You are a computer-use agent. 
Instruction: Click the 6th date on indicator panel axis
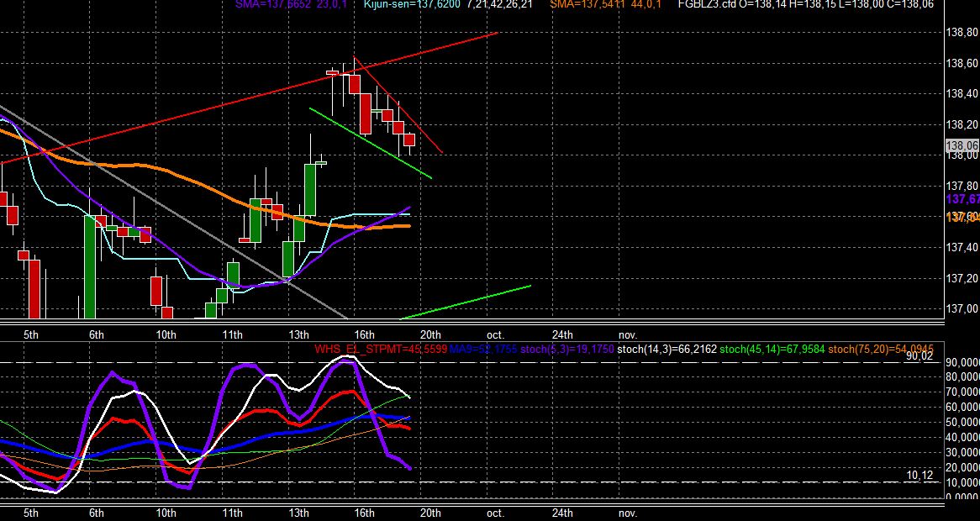point(97,513)
